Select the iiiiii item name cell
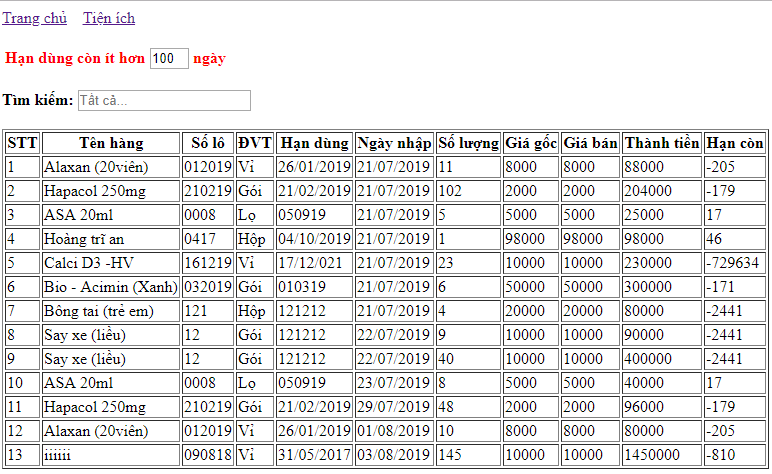The height and width of the screenshot is (474, 772). 111,455
